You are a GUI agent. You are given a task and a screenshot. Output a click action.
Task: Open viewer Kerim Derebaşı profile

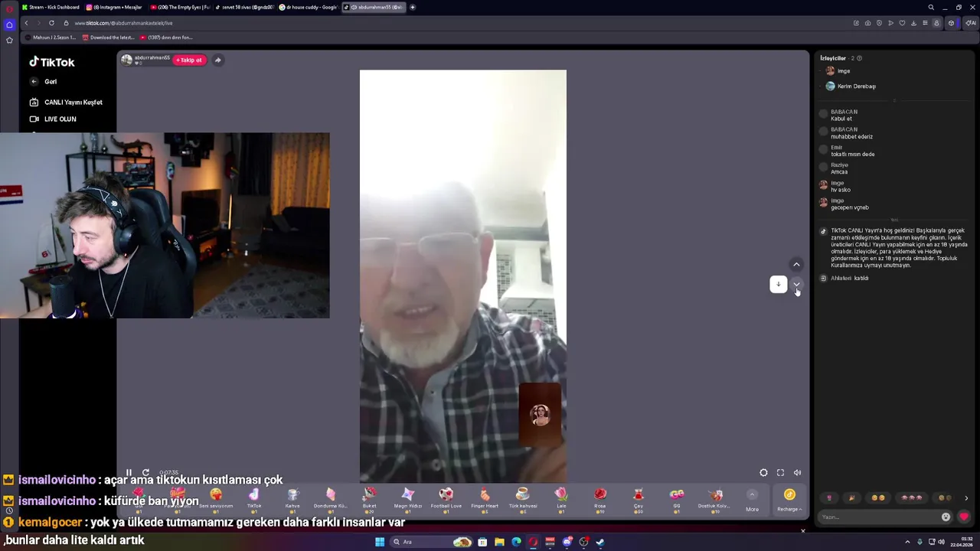pos(851,86)
